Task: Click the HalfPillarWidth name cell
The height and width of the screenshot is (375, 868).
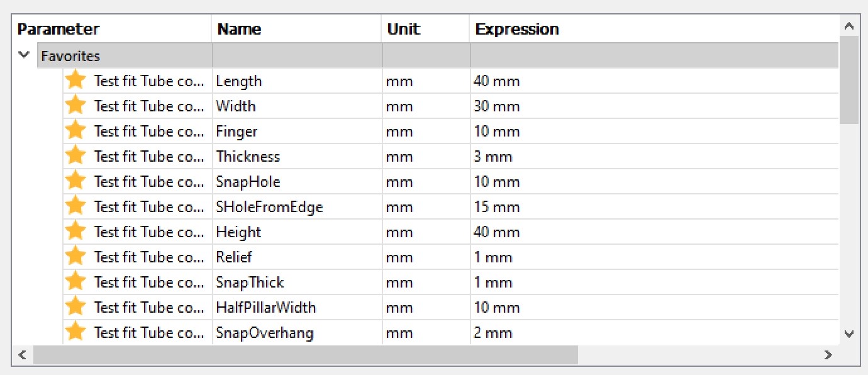Action: pyautogui.click(x=297, y=308)
